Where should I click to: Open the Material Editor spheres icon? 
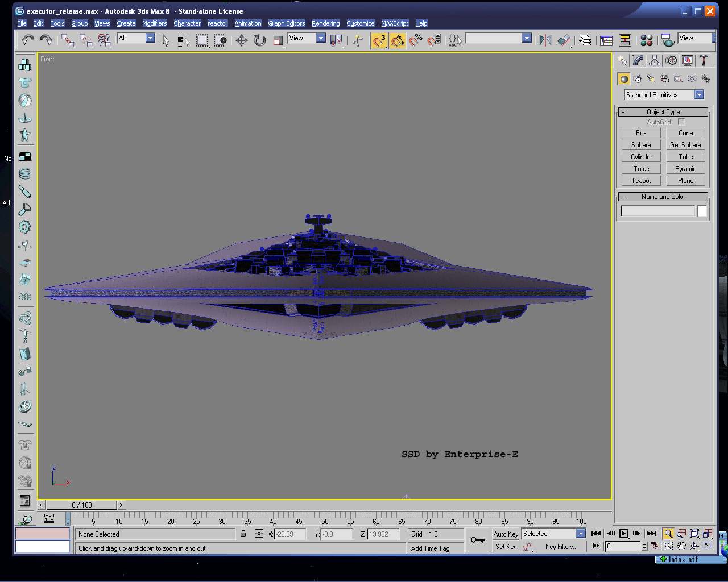click(647, 40)
